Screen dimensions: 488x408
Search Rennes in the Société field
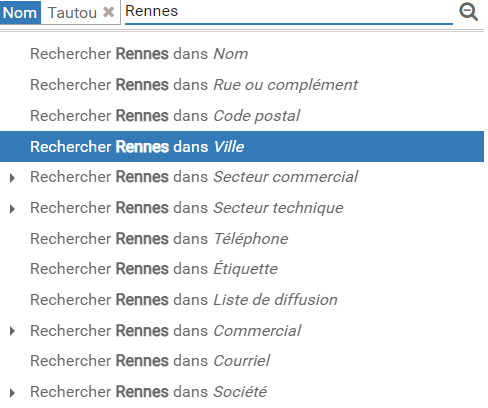(x=242, y=392)
